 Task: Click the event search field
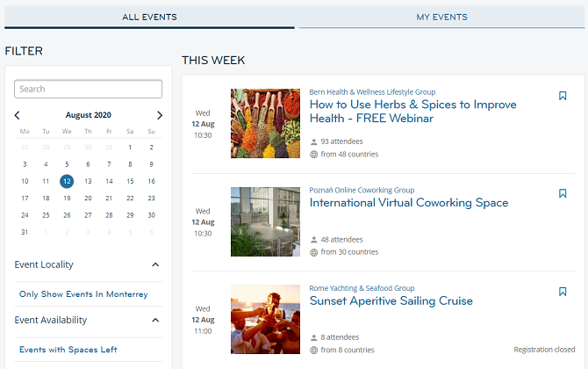click(x=88, y=89)
